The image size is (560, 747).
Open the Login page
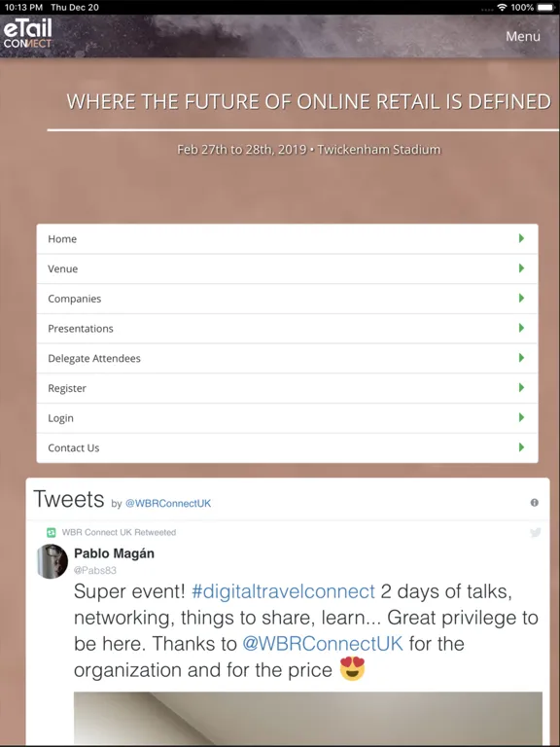pyautogui.click(x=287, y=418)
